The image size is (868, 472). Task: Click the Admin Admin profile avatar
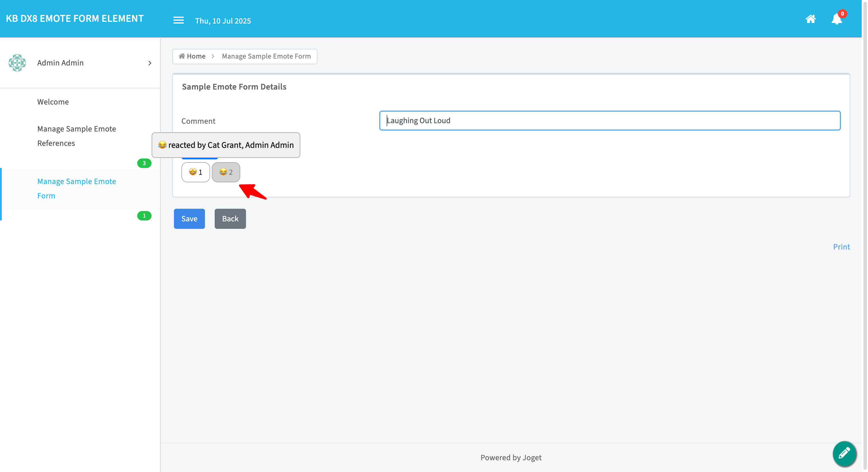(17, 63)
